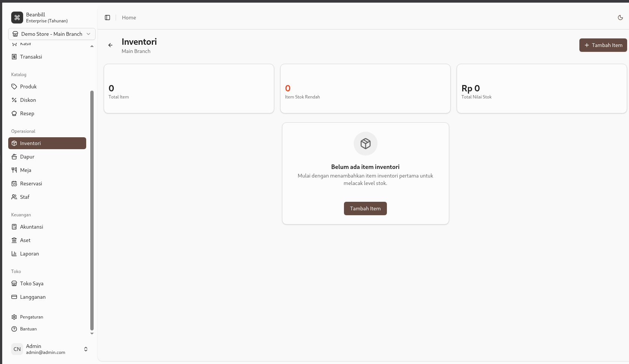
Task: Click sidebar scroll down arrow
Action: [x=92, y=334]
